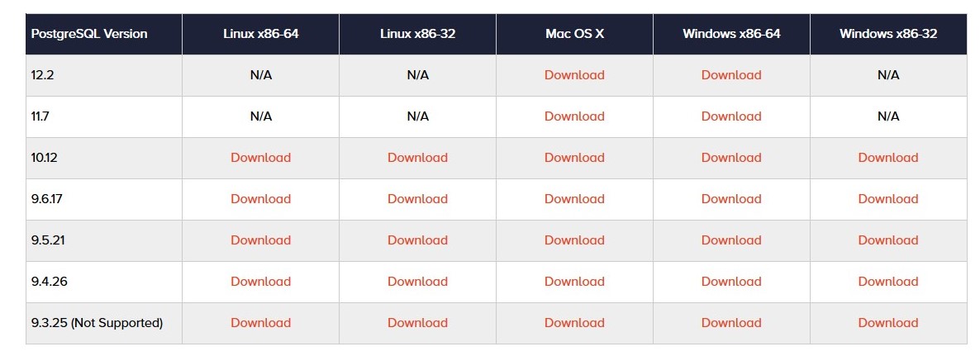The image size is (980, 356).
Task: Download PostgreSQL 10.12 for Linux x86-64
Action: 260,158
